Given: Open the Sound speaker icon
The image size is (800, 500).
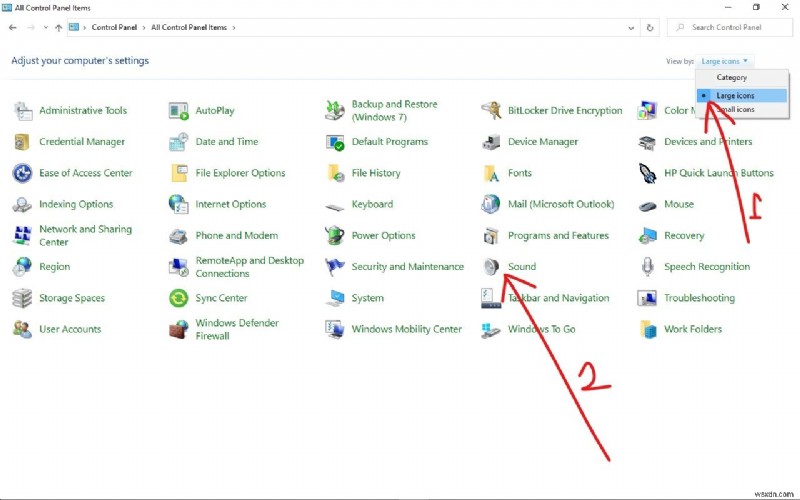Looking at the screenshot, I should point(491,267).
